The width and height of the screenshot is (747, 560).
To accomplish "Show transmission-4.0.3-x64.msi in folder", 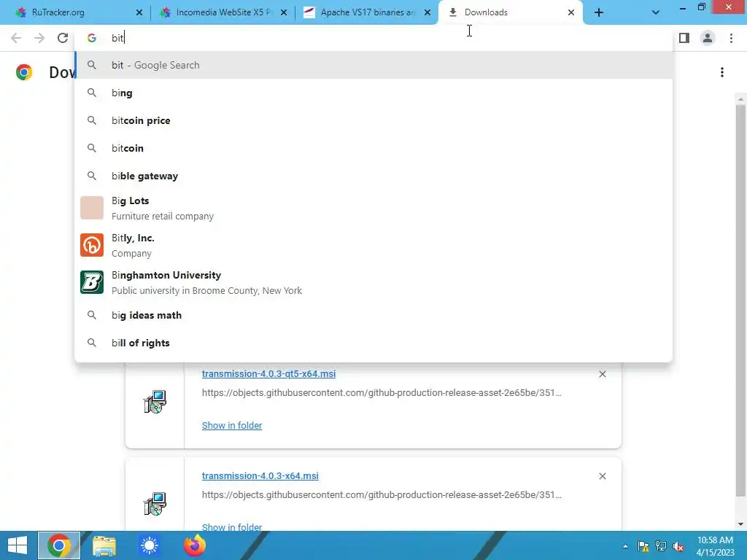I will pos(232,526).
